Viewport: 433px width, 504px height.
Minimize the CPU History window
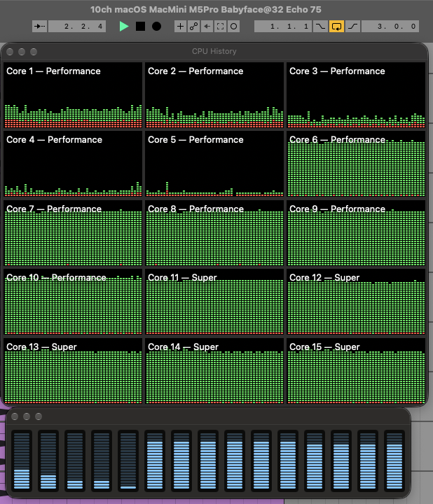[x=22, y=52]
